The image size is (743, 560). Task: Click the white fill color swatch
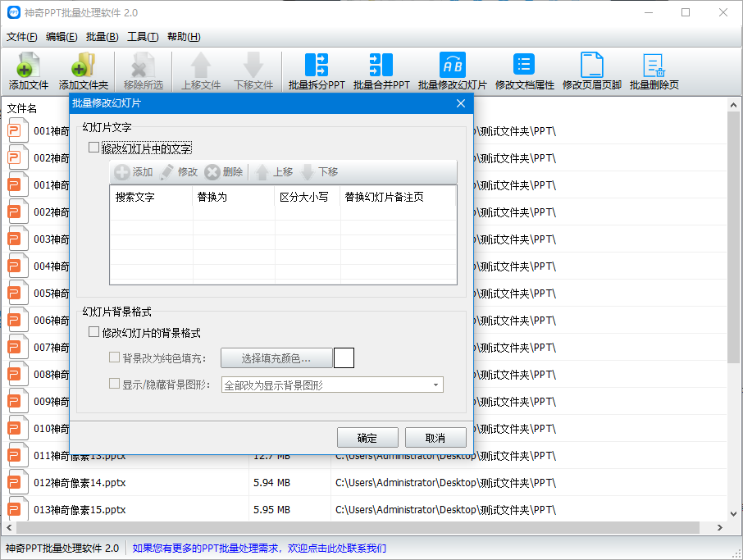coord(344,357)
